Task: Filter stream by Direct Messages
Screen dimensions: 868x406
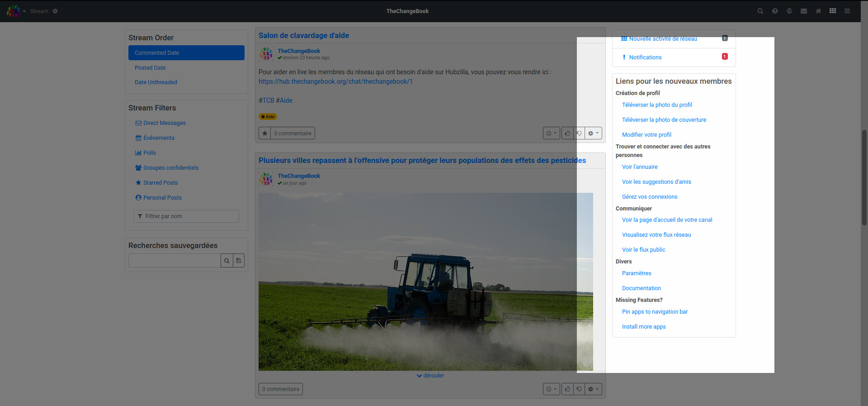Action: click(160, 123)
